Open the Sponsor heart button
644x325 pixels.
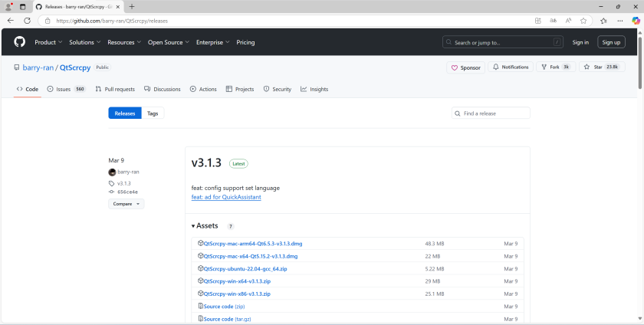[466, 67]
